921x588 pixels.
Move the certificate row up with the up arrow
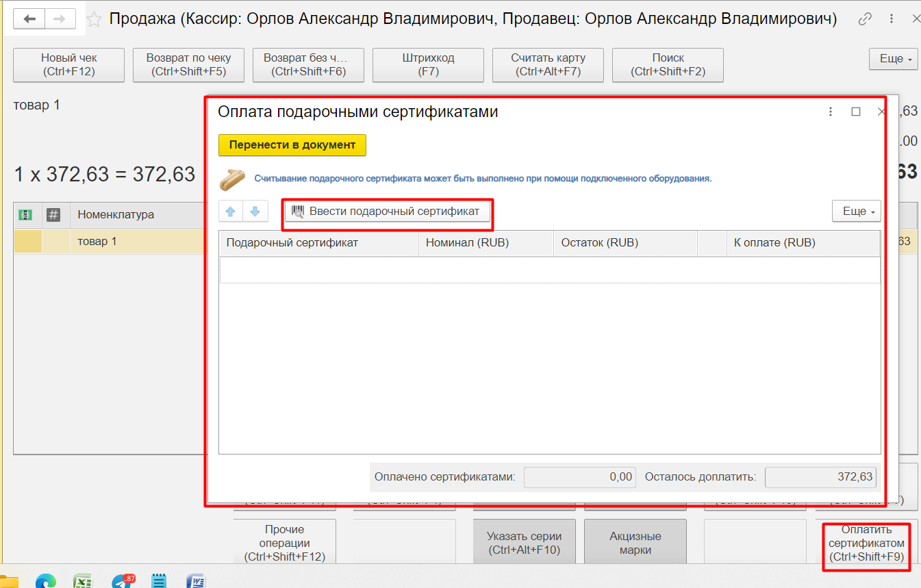(230, 212)
